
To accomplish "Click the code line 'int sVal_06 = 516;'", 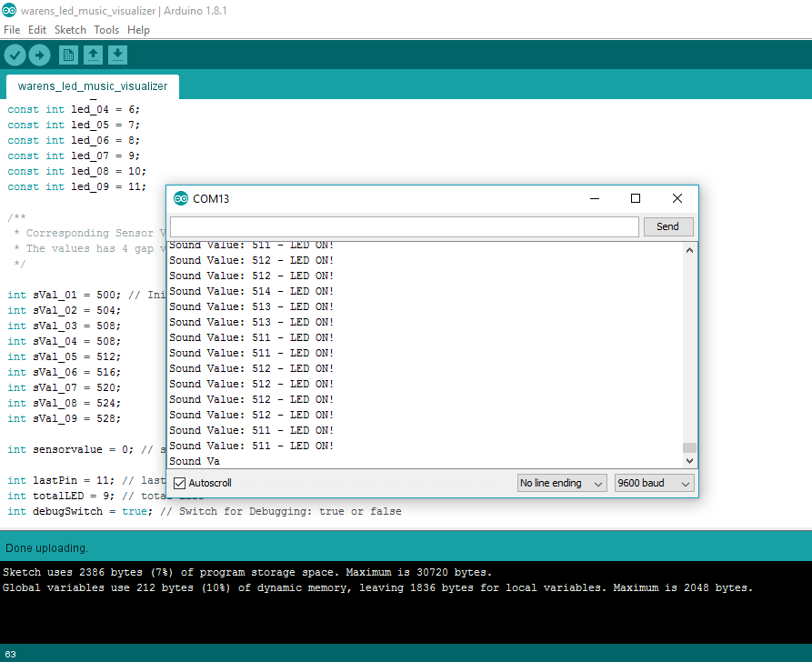I will click(x=64, y=373).
